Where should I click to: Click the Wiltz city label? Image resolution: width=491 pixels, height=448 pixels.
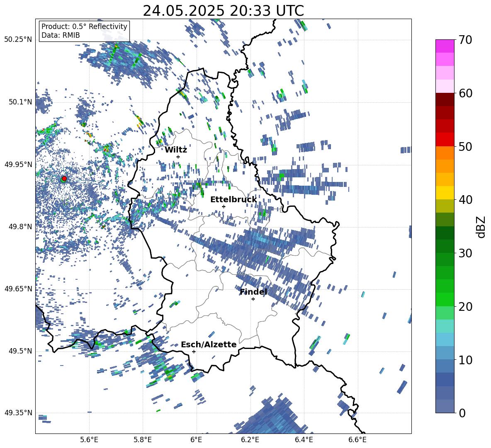point(176,150)
